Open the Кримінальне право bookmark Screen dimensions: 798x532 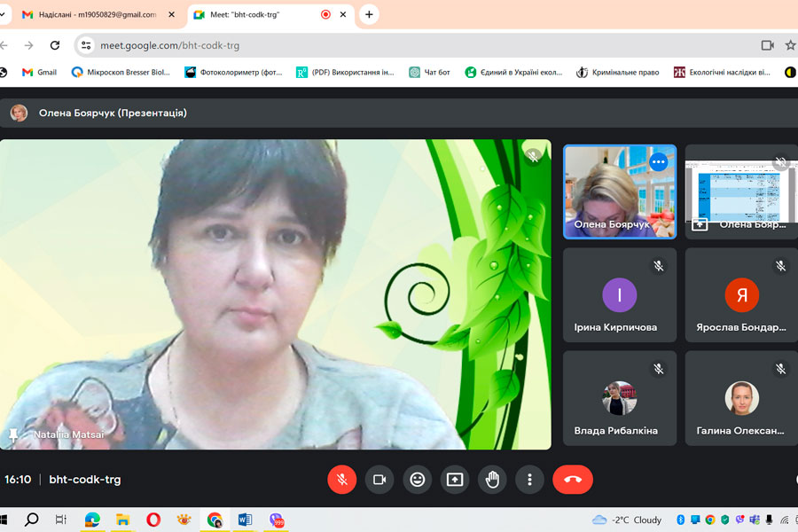(617, 73)
